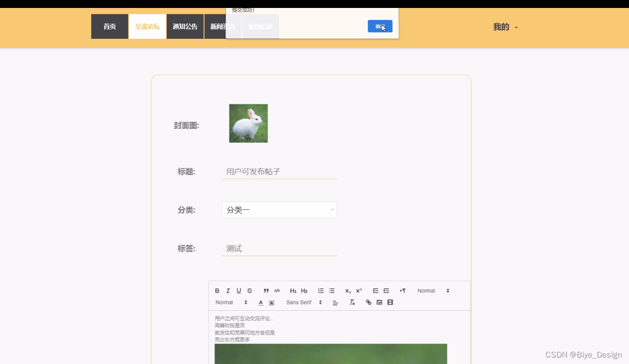Open the 分类一 category dropdown
The height and width of the screenshot is (364, 629).
(x=279, y=210)
